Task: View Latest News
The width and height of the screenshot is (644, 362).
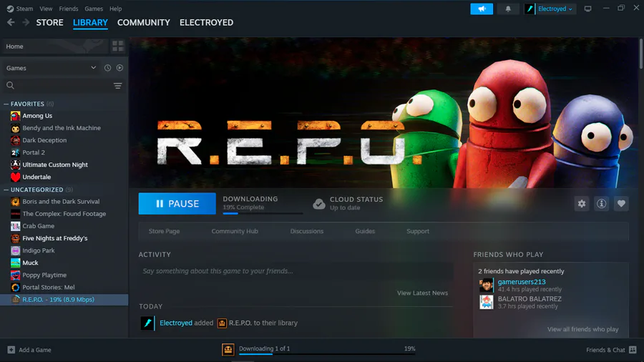Action: point(422,293)
